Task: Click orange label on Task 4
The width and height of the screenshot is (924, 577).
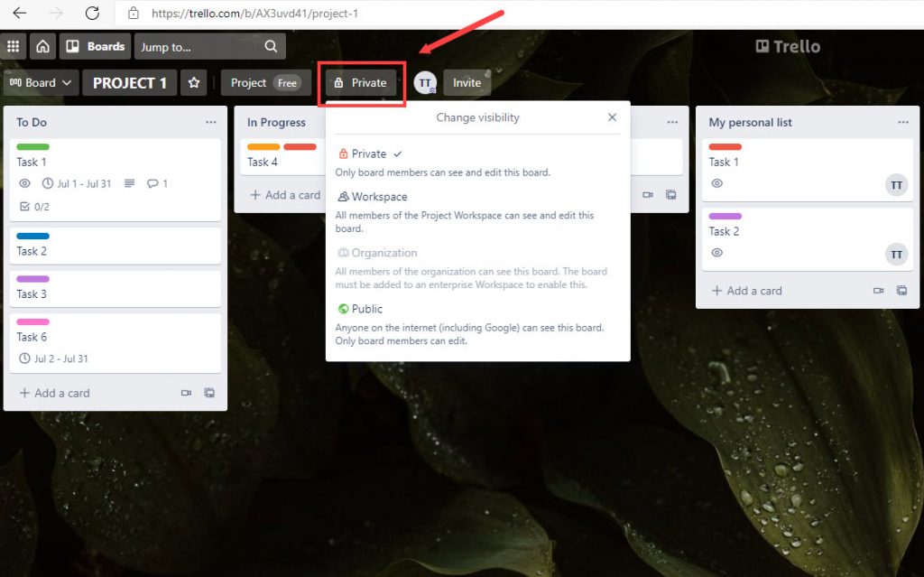Action: [263, 147]
